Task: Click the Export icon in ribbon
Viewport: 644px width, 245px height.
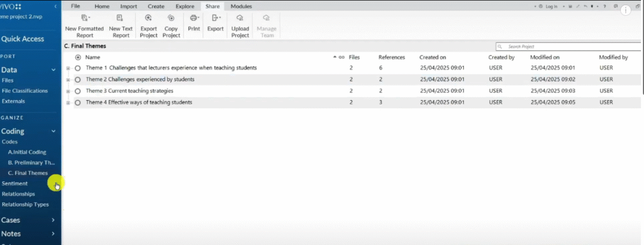Action: pyautogui.click(x=215, y=18)
